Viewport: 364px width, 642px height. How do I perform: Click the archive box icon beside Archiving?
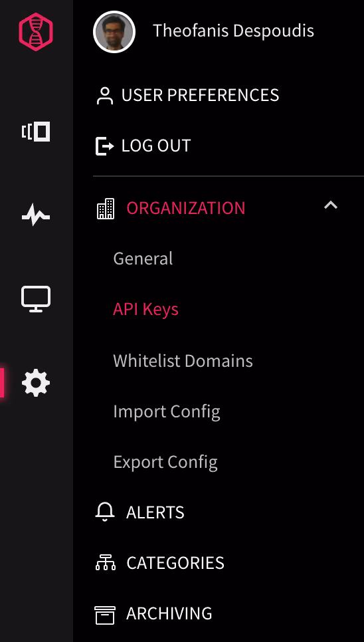click(105, 615)
